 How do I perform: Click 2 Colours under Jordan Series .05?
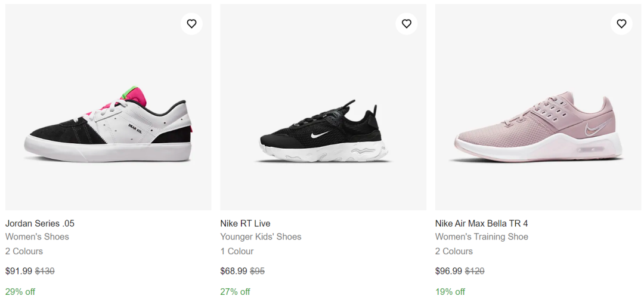pyautogui.click(x=24, y=251)
